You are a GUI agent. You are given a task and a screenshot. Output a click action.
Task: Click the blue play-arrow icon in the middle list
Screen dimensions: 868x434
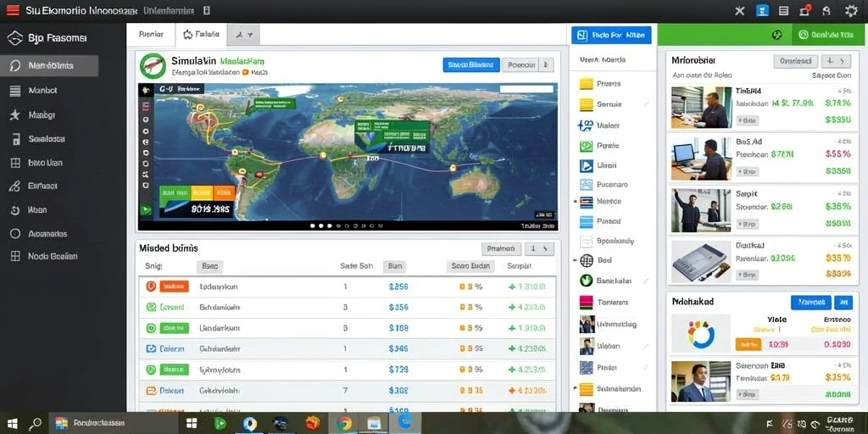[587, 165]
